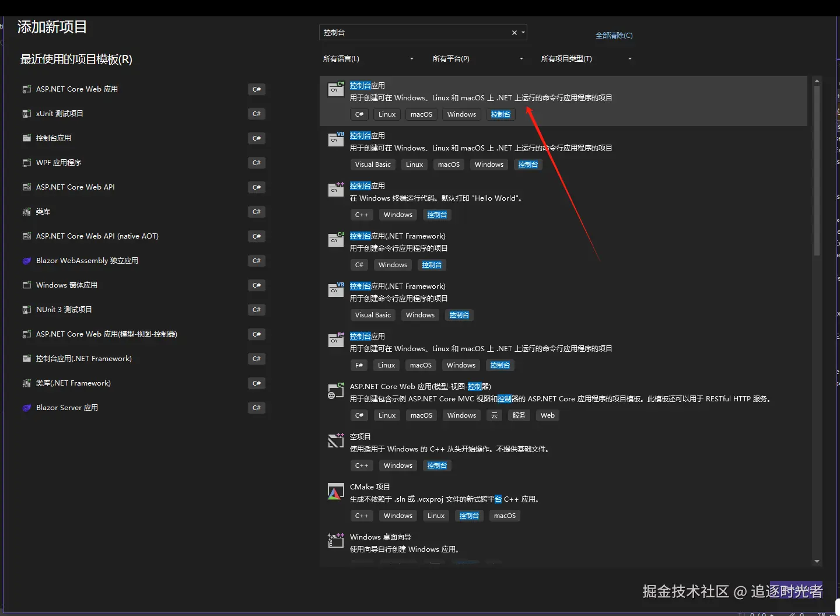
Task: Click the VB 控制台应用 cross-platform result icon
Action: (336, 139)
